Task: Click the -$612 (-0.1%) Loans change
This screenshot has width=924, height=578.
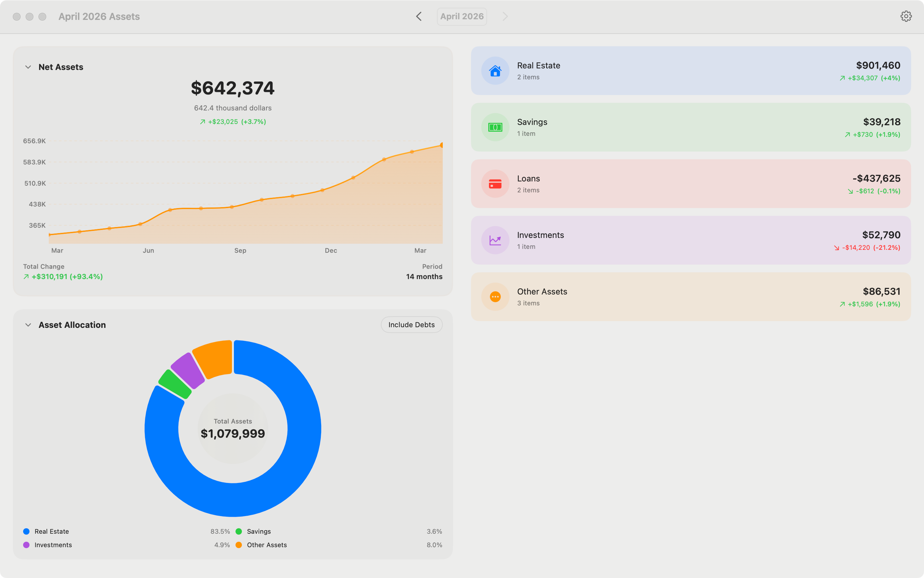Action: point(874,191)
